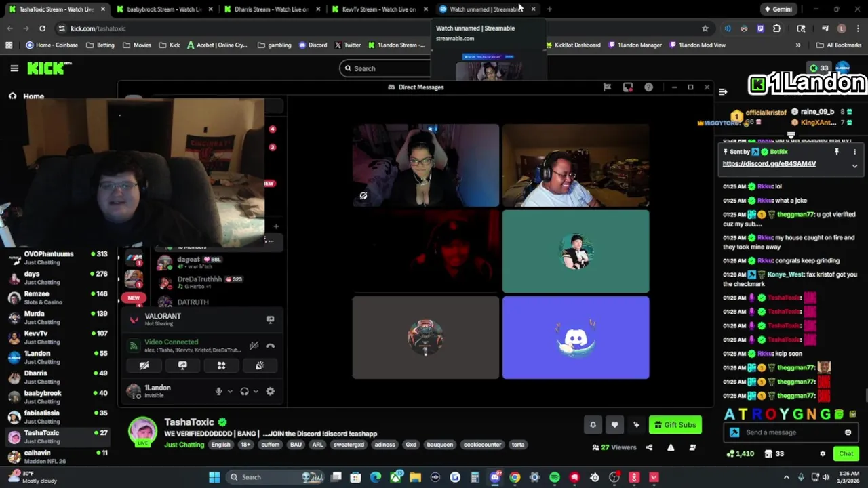The image size is (868, 488).
Task: Open the gambling bookmarks folder
Action: (275, 45)
